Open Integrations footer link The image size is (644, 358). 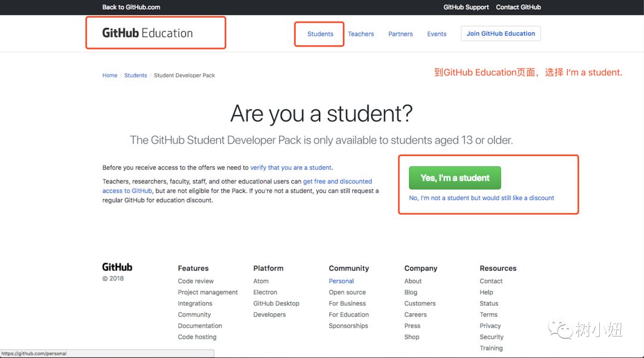(195, 303)
